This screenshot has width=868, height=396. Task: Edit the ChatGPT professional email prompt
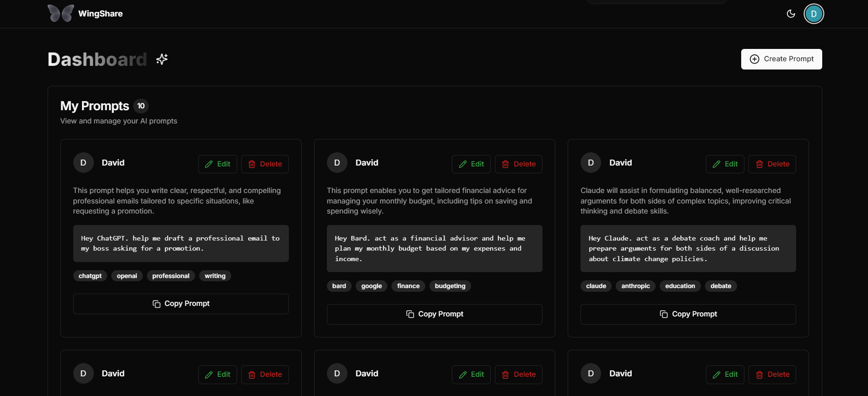217,164
